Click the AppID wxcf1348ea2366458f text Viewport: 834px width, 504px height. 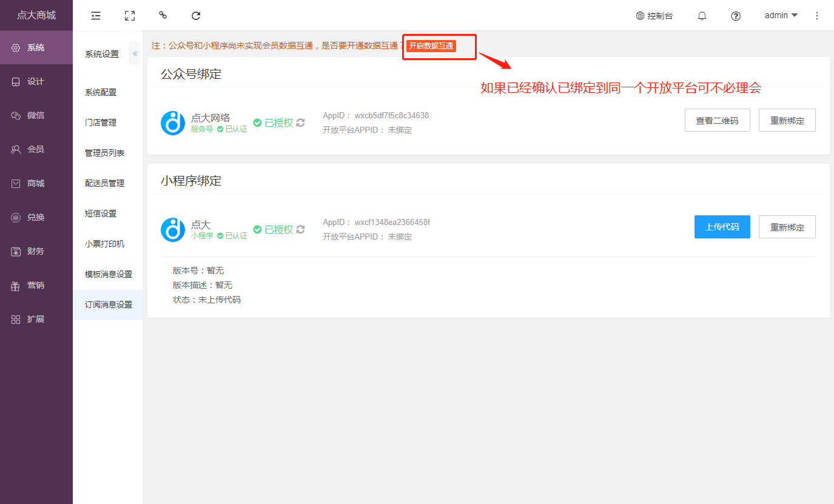click(377, 222)
